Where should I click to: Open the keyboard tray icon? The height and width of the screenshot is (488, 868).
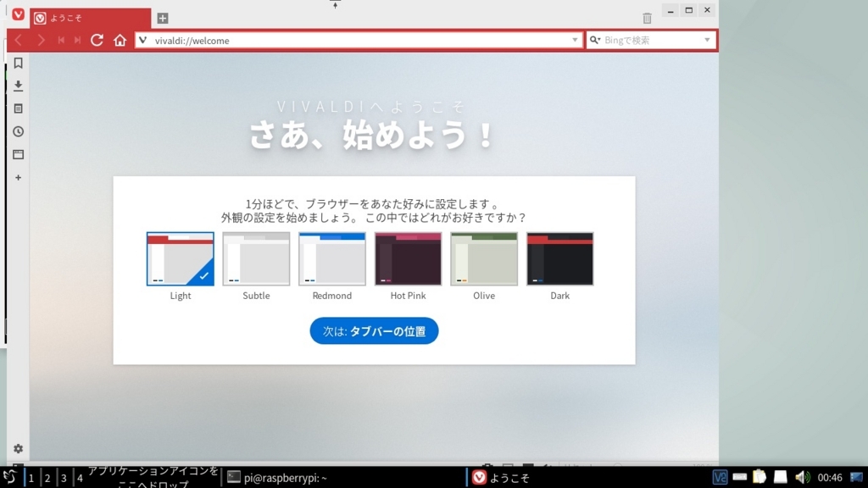pos(739,477)
